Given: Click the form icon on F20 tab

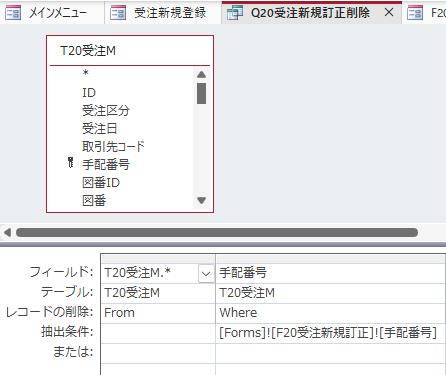Looking at the screenshot, I should pyautogui.click(x=415, y=13).
